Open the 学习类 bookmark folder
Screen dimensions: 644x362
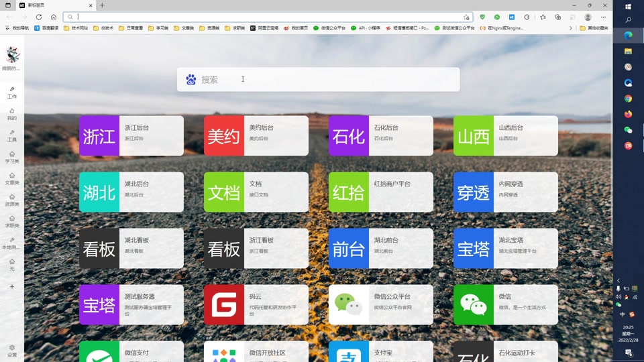(158, 28)
